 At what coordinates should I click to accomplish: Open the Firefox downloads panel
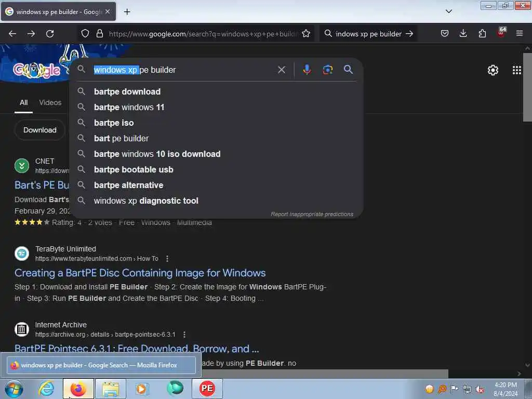point(463,34)
